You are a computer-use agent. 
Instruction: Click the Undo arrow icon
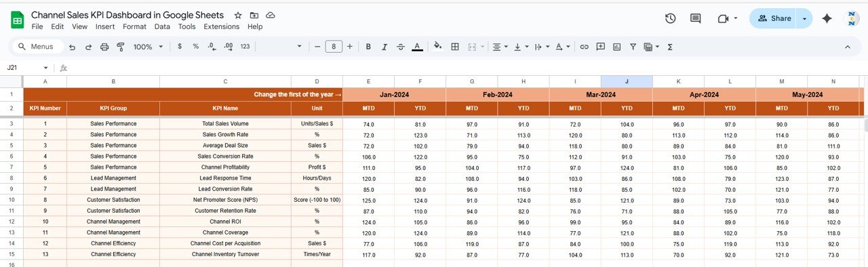[72, 47]
